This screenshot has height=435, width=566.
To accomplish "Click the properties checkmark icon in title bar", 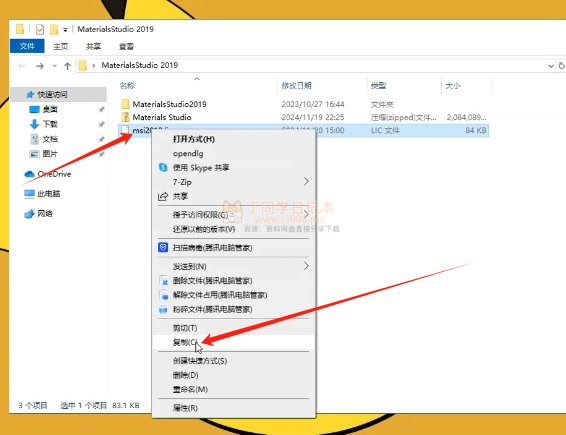I will [x=40, y=29].
